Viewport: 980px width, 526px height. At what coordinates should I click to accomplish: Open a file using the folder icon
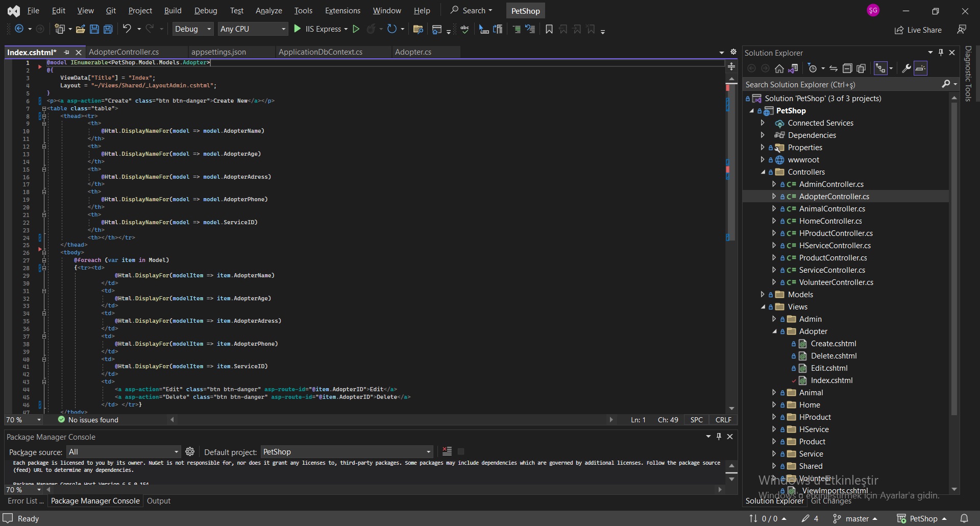click(x=80, y=29)
